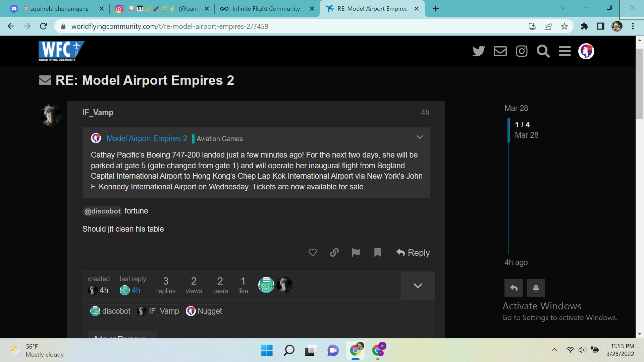Show hidden system tray icons
Viewport: 644px width, 362px height.
point(554,350)
